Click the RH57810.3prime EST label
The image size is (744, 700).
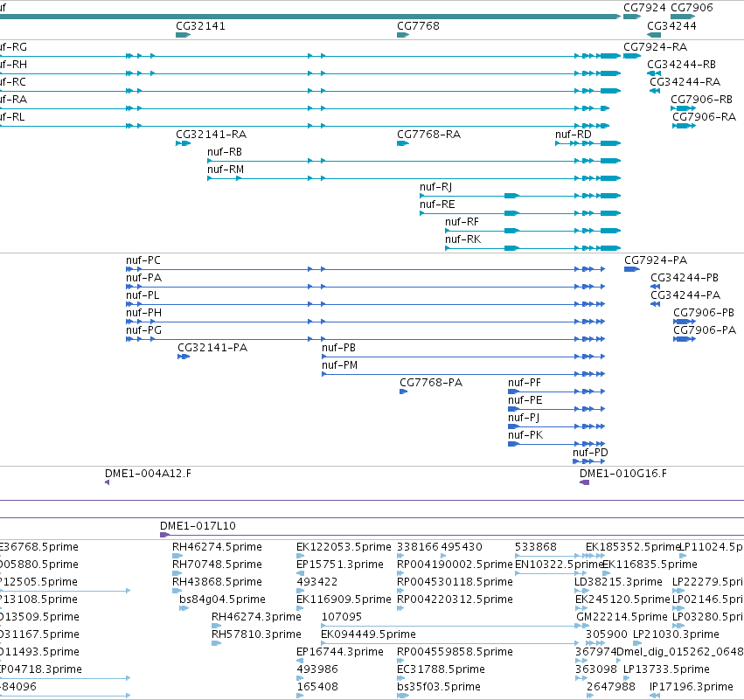tap(256, 634)
